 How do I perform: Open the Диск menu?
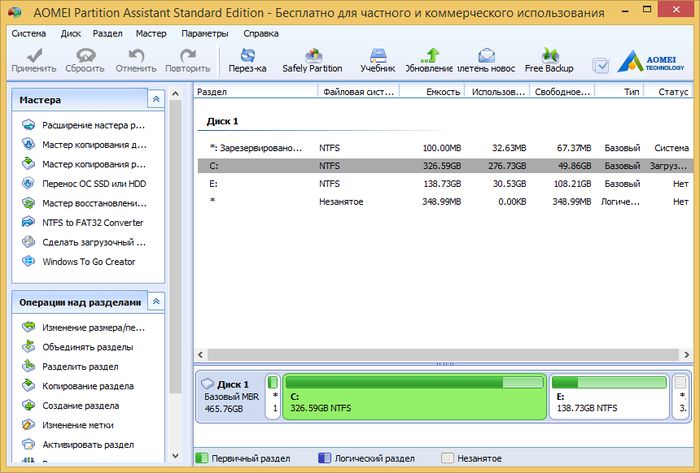point(71,33)
